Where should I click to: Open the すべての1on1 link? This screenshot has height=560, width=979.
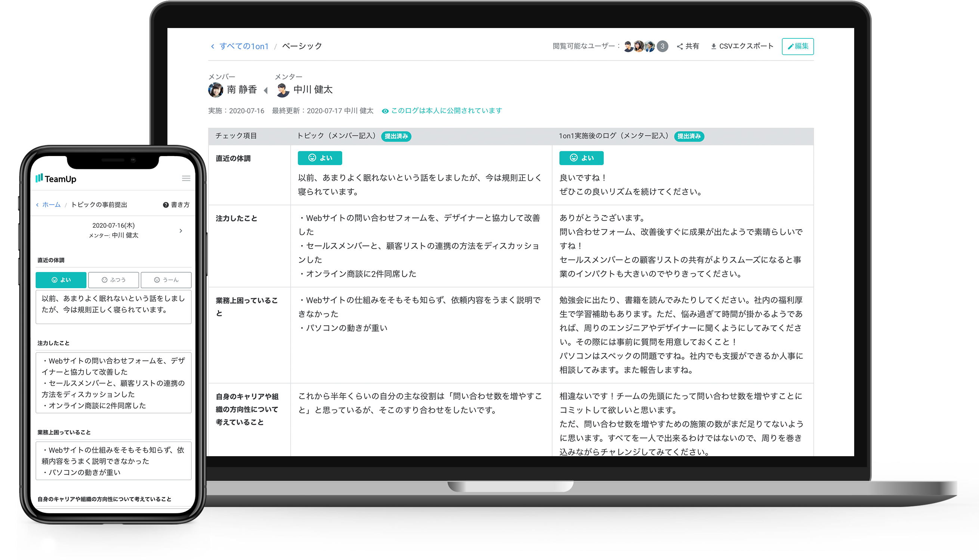[x=244, y=46]
